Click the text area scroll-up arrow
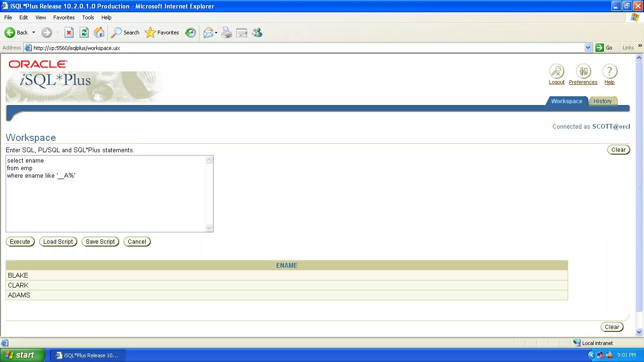The image size is (644, 362). tap(209, 160)
